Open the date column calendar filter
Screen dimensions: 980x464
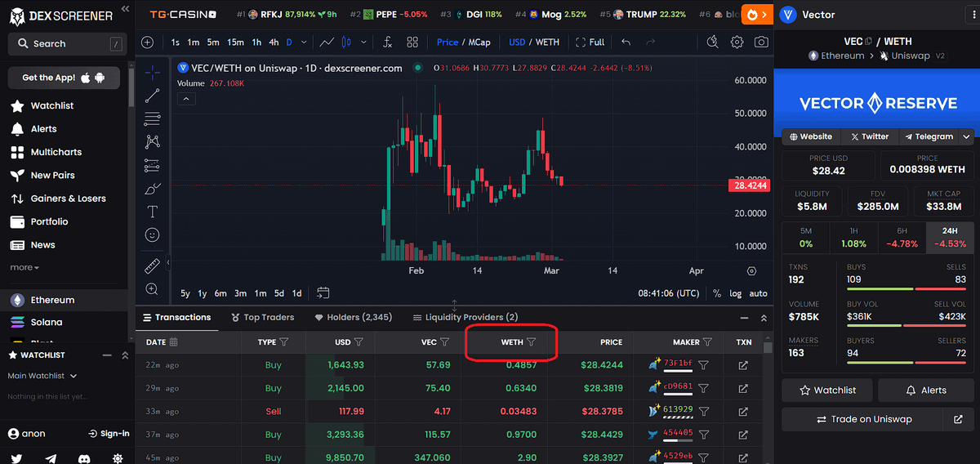click(173, 342)
